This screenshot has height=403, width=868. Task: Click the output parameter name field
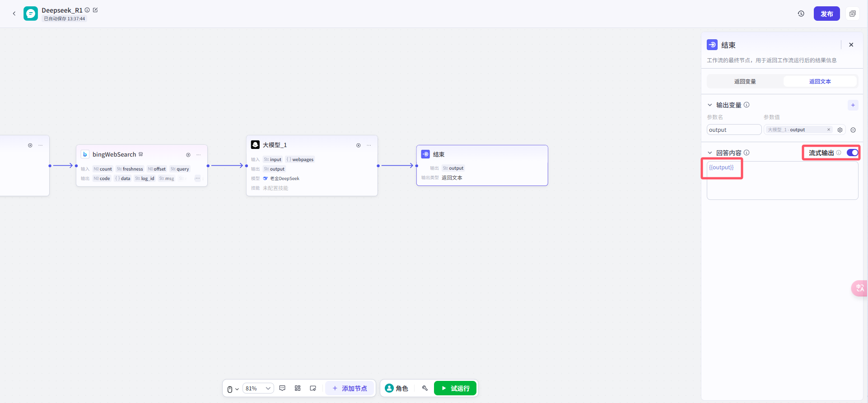click(734, 130)
